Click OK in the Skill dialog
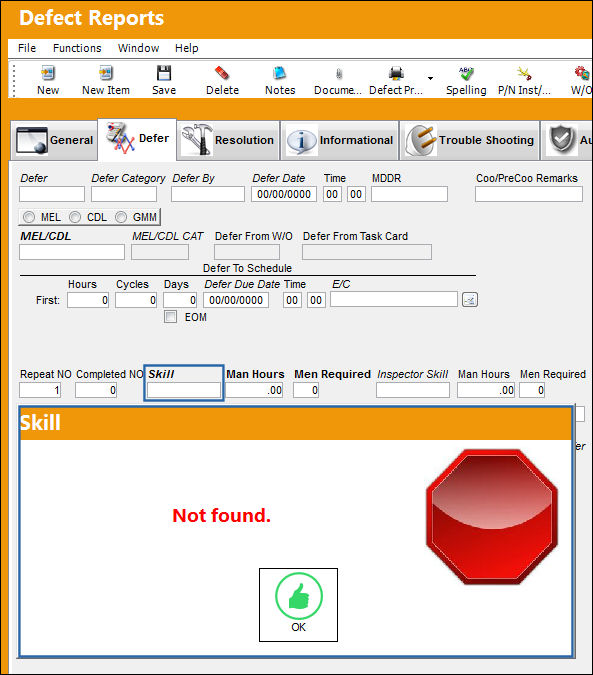 coord(298,605)
